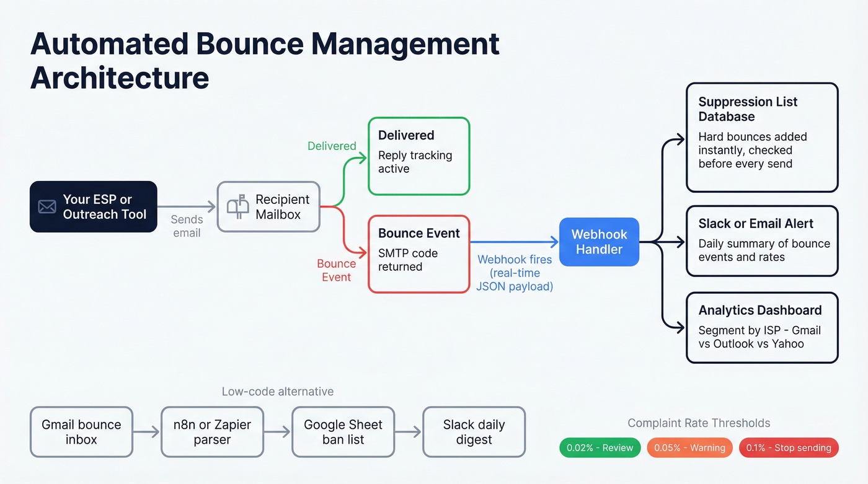Select the Gmail bounce inbox node

coord(81,432)
